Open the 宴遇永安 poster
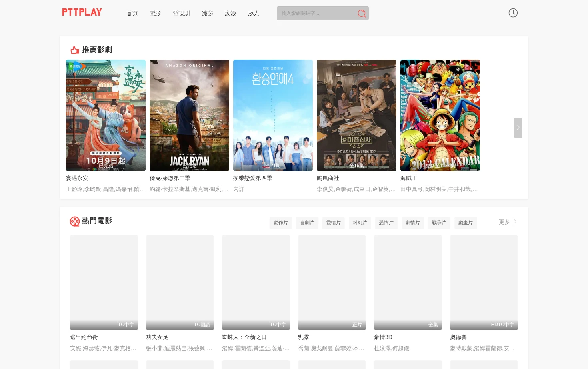The height and width of the screenshot is (369, 588). [106, 115]
